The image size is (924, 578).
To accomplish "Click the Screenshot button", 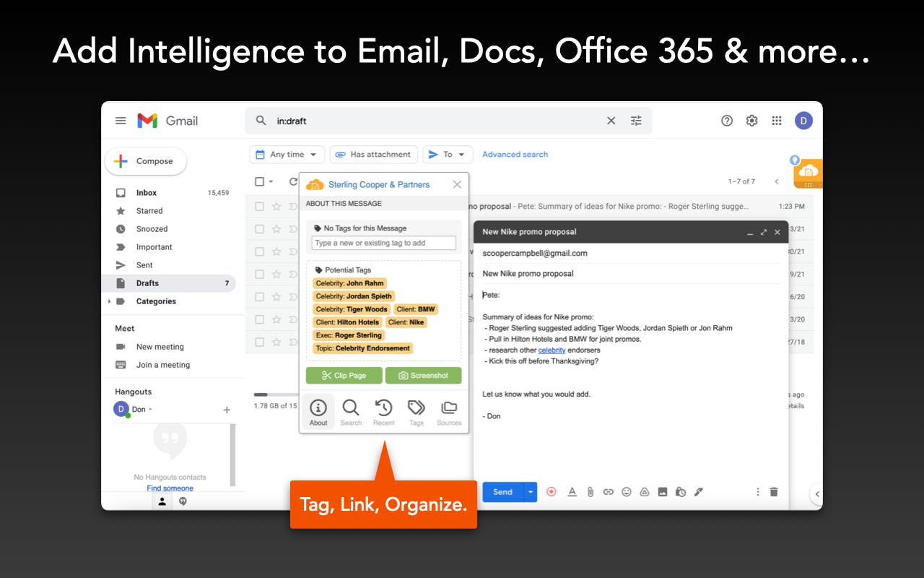I will (x=423, y=376).
